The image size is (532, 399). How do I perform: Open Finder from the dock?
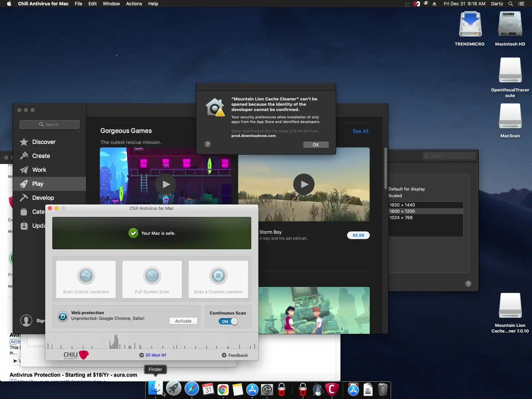point(155,388)
